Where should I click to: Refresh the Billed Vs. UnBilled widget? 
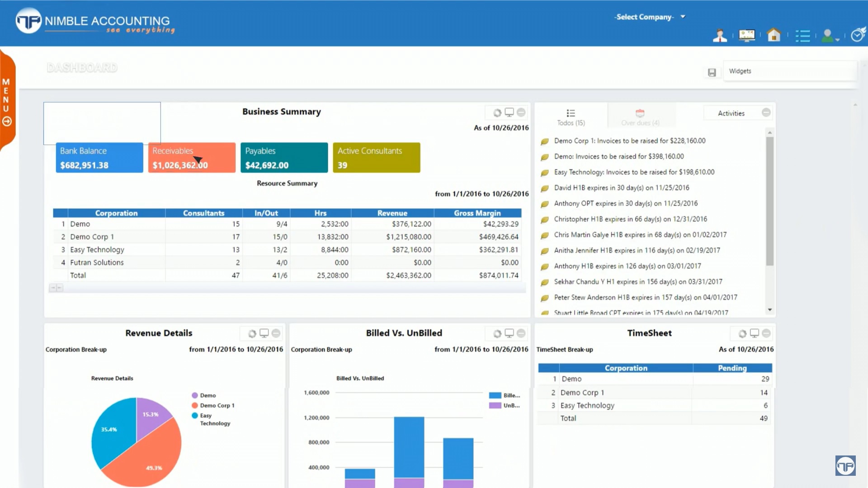click(497, 333)
